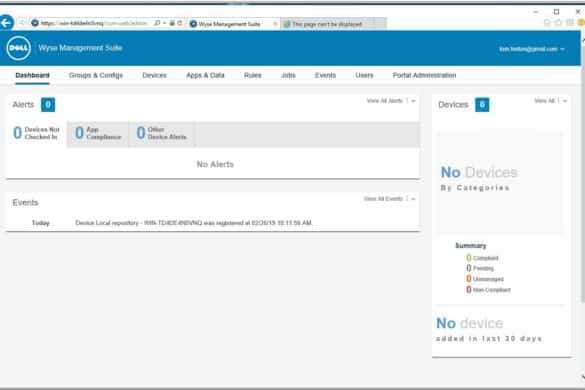Click the Today label in Events

pyautogui.click(x=41, y=223)
